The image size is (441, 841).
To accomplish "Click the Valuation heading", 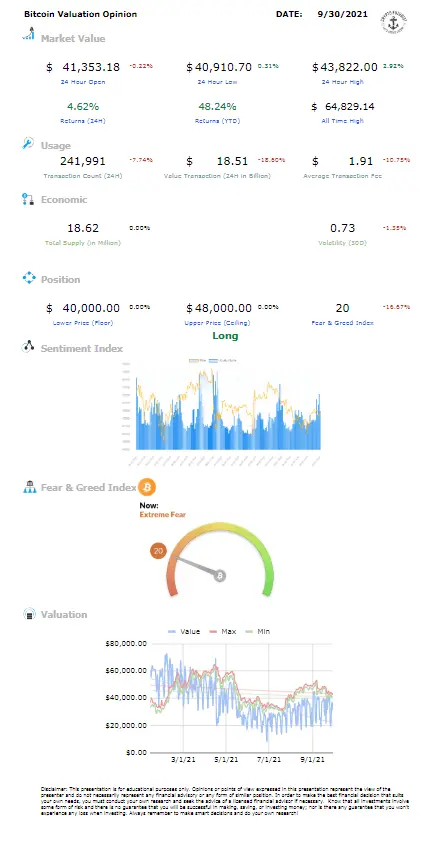I will [x=64, y=615].
